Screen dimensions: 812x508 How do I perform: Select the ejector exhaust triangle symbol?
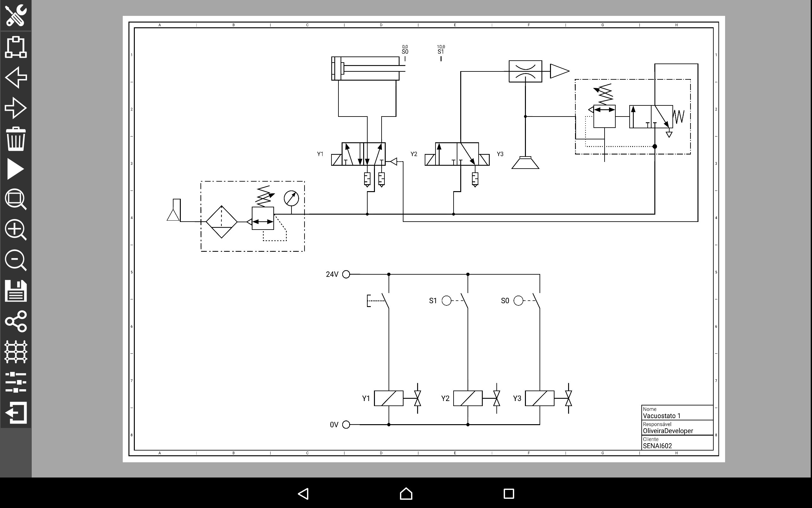559,71
